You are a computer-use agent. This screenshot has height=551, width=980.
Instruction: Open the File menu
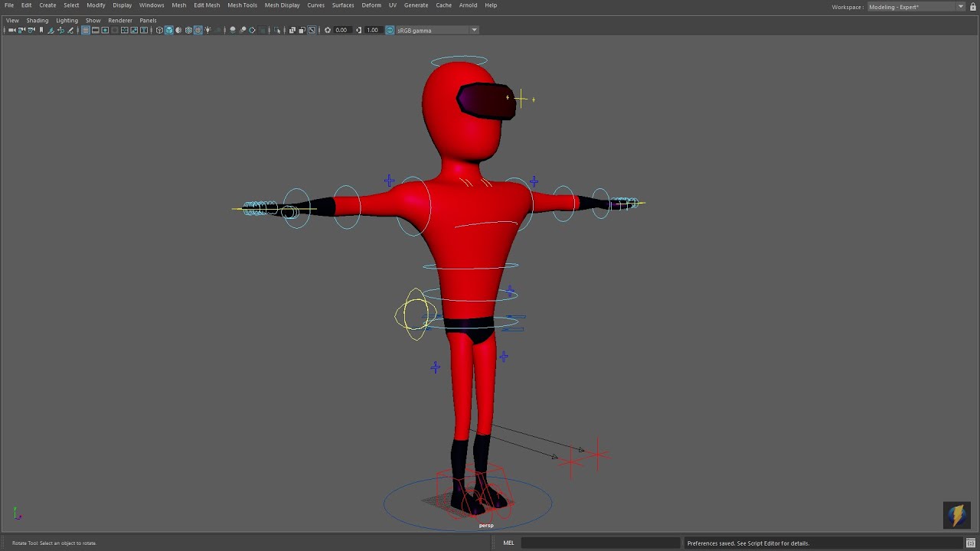tap(9, 5)
